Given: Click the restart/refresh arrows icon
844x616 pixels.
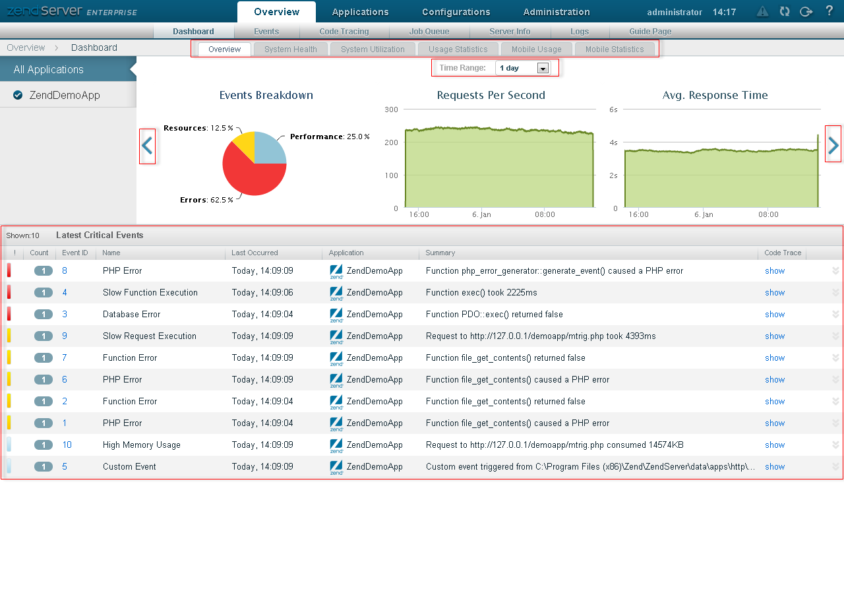Looking at the screenshot, I should [784, 11].
